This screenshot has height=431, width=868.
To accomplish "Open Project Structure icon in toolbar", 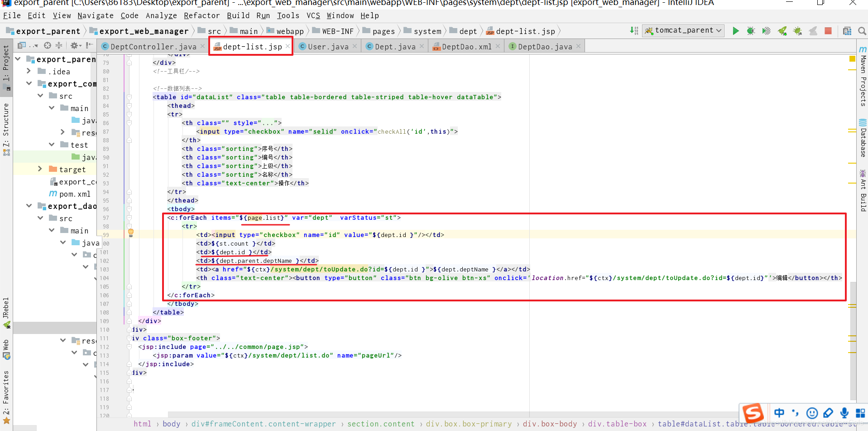I will click(847, 31).
